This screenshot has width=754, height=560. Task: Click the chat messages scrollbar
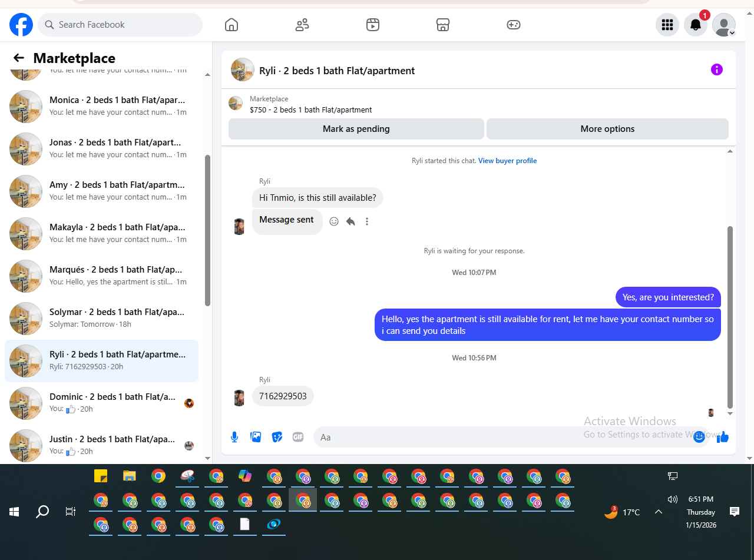pos(730,317)
